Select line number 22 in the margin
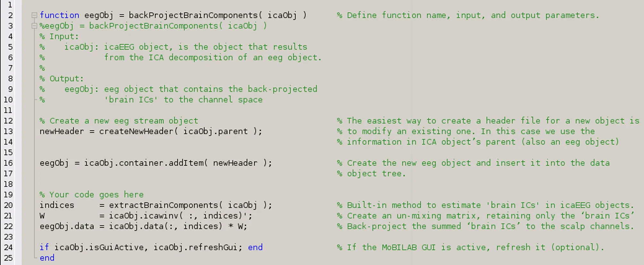The image size is (644, 265). (8, 226)
